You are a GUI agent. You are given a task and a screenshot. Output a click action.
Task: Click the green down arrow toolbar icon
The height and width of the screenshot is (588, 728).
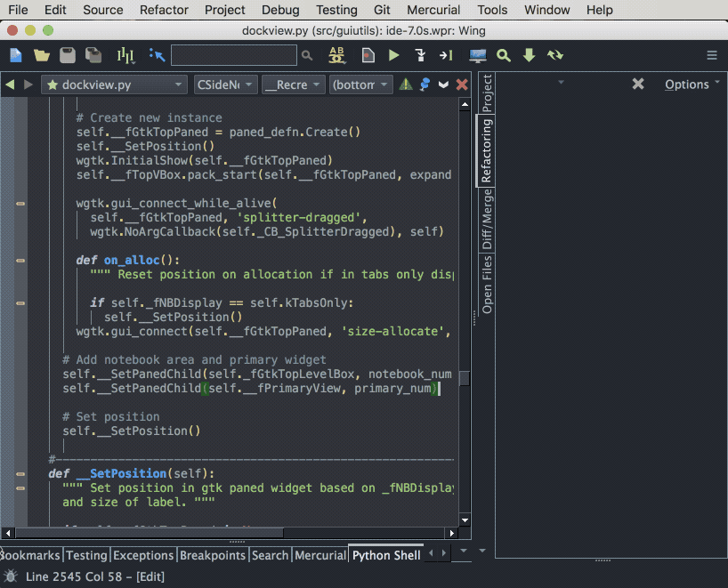[529, 55]
